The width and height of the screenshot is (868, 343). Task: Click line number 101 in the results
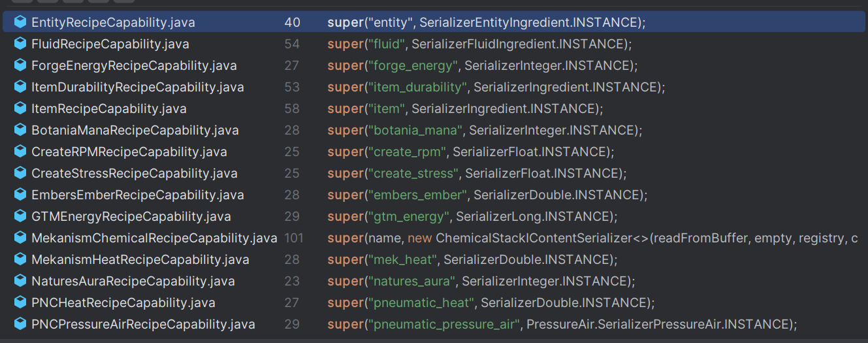[294, 238]
